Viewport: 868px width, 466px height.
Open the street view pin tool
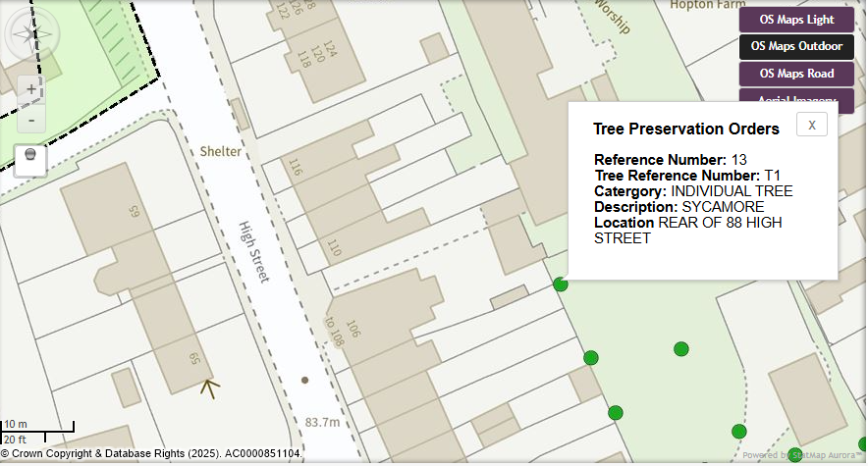(x=31, y=157)
